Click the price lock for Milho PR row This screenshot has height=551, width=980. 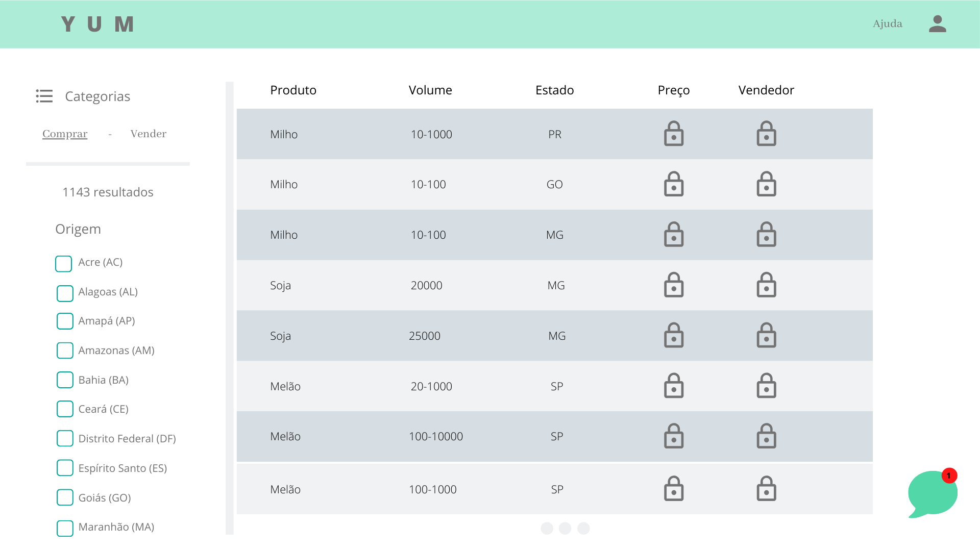(x=673, y=134)
